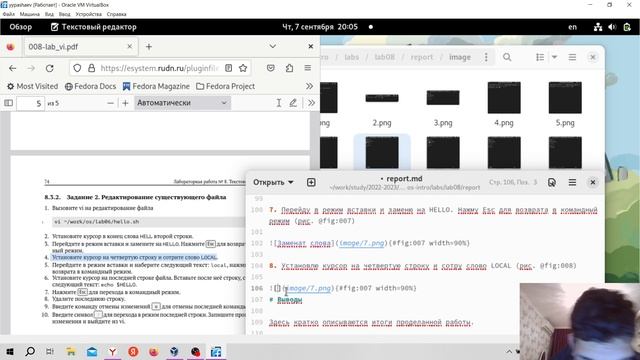
Task: Open the Файл menu in VirtualBox
Action: point(9,14)
